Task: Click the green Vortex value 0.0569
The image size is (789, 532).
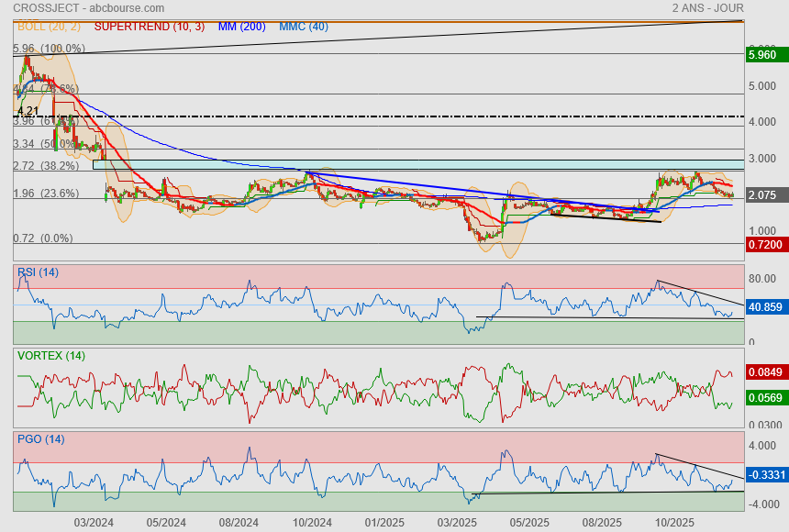Action: [764, 397]
